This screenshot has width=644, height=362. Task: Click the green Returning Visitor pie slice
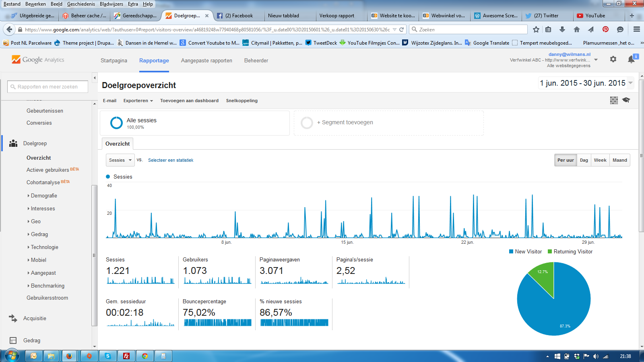[x=543, y=278]
